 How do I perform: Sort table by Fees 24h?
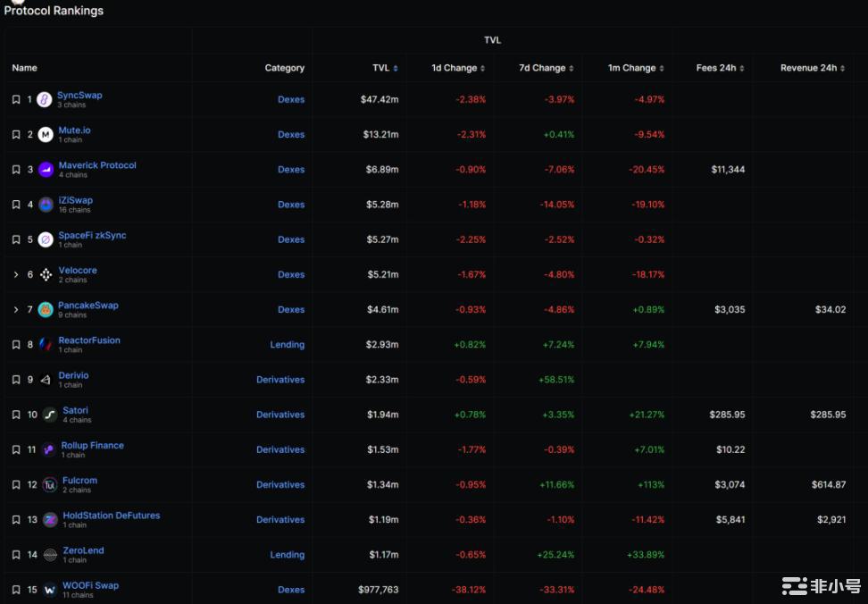[x=720, y=68]
